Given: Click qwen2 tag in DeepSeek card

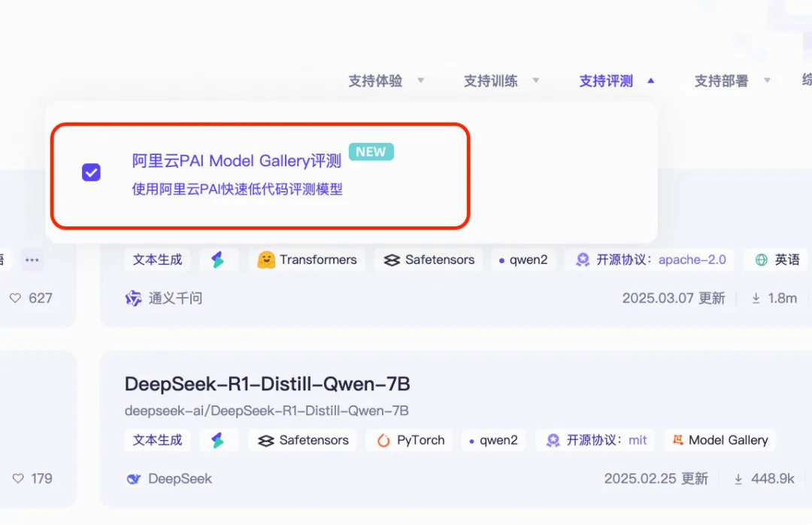Looking at the screenshot, I should [x=493, y=440].
